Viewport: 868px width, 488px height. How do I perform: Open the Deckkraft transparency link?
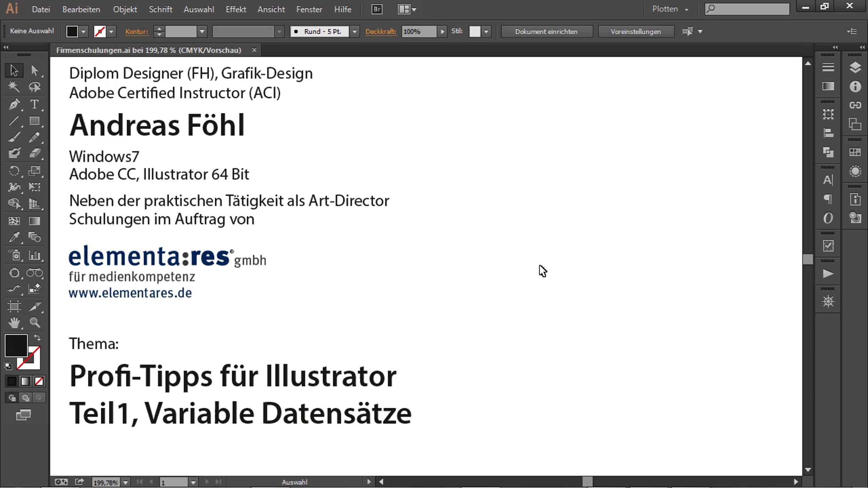[381, 31]
